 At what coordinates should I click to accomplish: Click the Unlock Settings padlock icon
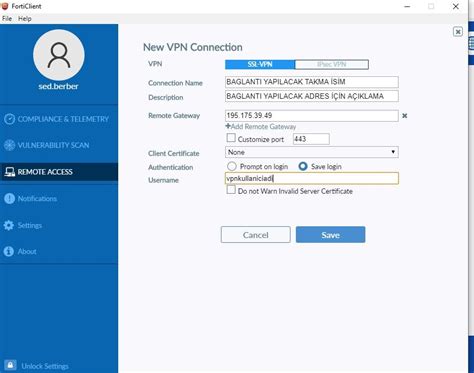click(10, 365)
